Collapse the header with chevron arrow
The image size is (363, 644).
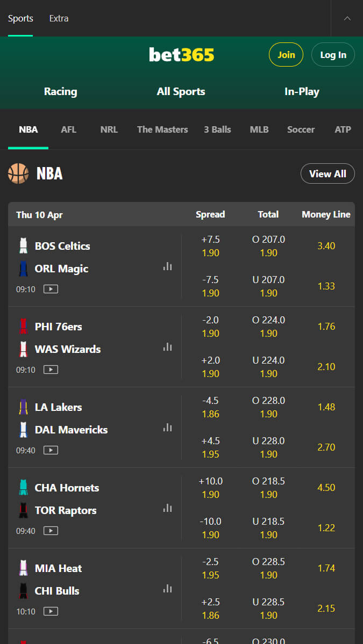347,18
